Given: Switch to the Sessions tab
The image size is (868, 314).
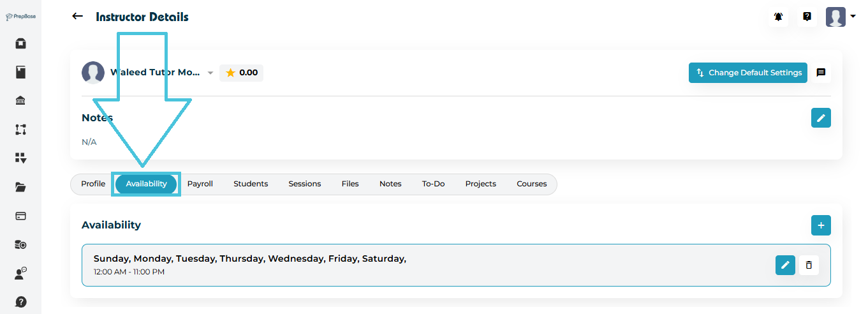Looking at the screenshot, I should point(304,184).
